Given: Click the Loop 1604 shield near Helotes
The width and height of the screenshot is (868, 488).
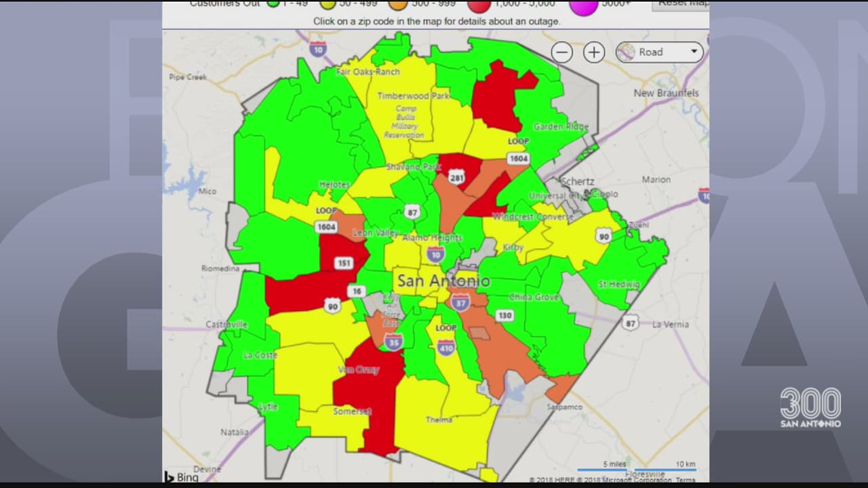Looking at the screenshot, I should click(x=326, y=226).
